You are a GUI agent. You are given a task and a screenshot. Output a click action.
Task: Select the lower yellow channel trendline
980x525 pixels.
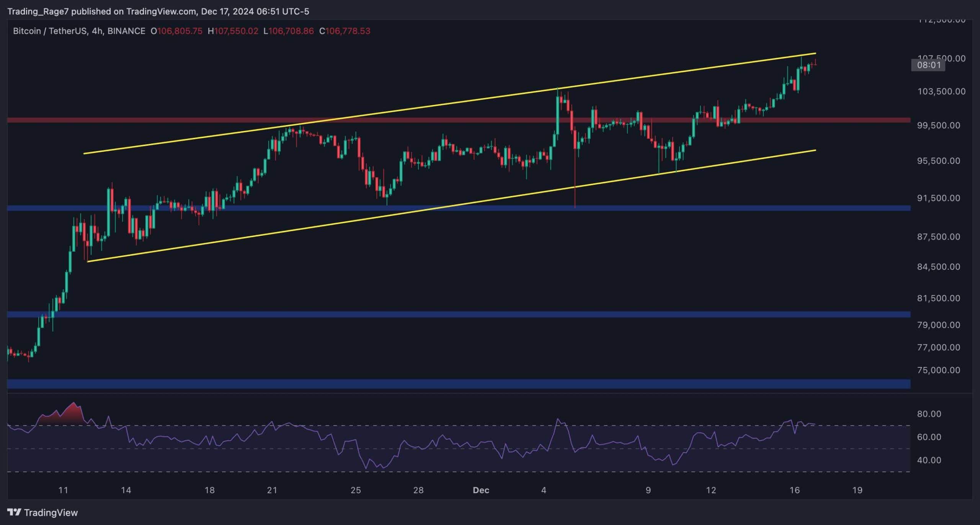[x=452, y=206]
